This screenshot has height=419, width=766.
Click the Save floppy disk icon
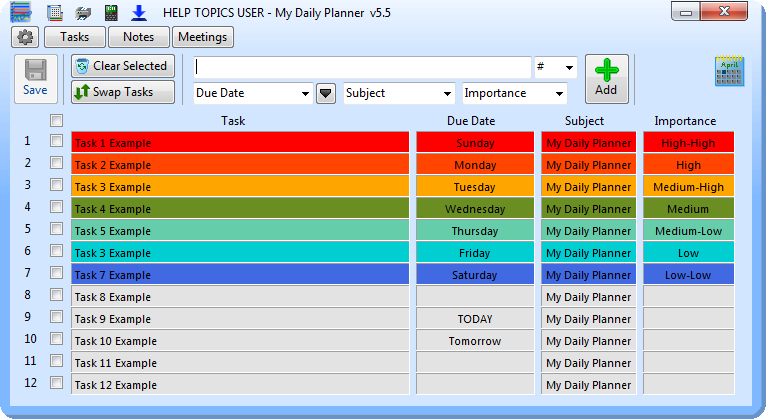tap(35, 79)
